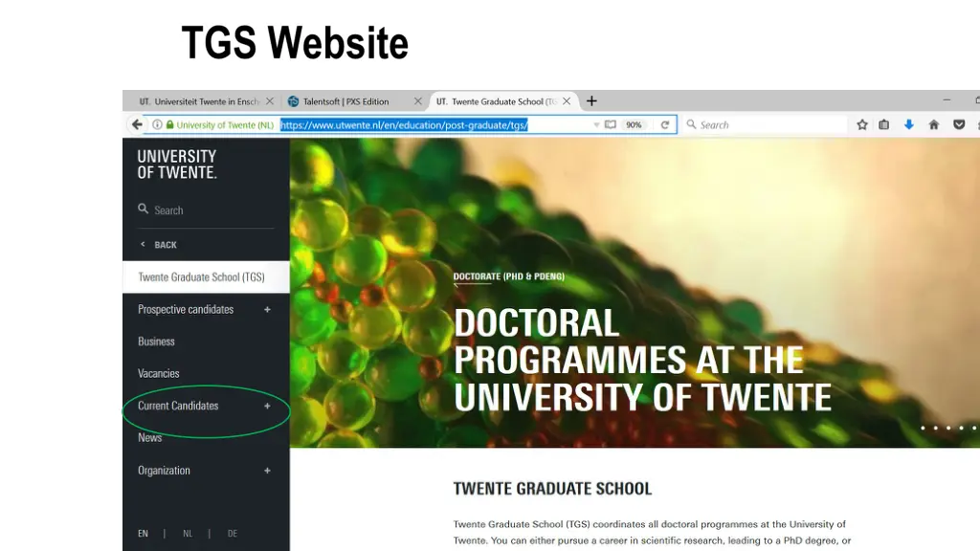Open site information icon in address bar
Viewport: 980px width, 551px height.
pos(158,125)
